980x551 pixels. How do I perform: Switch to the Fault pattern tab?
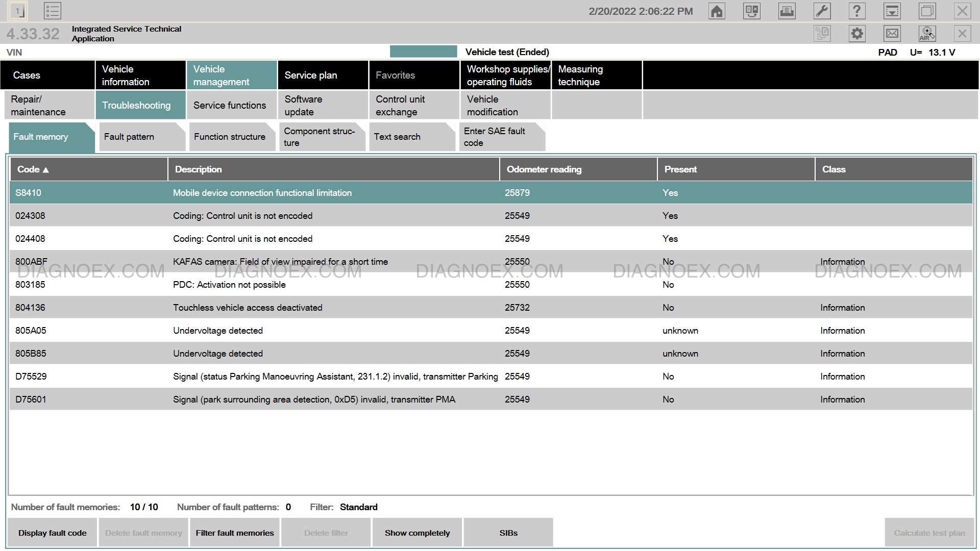tap(142, 137)
